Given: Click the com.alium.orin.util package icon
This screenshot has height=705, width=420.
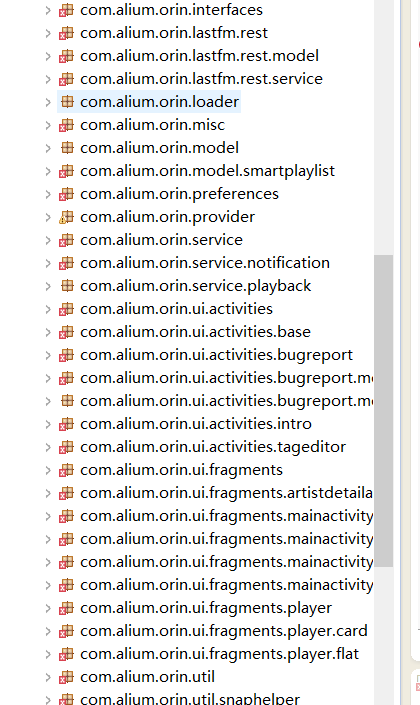Looking at the screenshot, I should [x=67, y=677].
